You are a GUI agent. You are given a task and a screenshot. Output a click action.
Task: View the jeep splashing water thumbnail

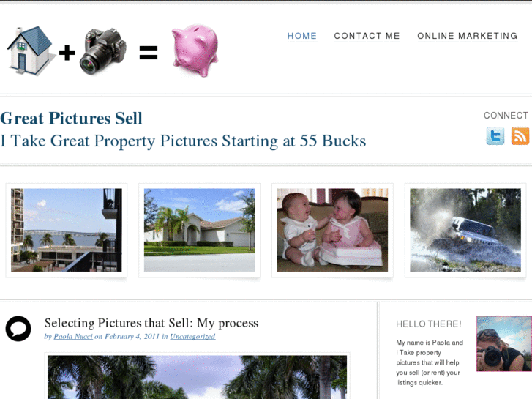point(465,230)
